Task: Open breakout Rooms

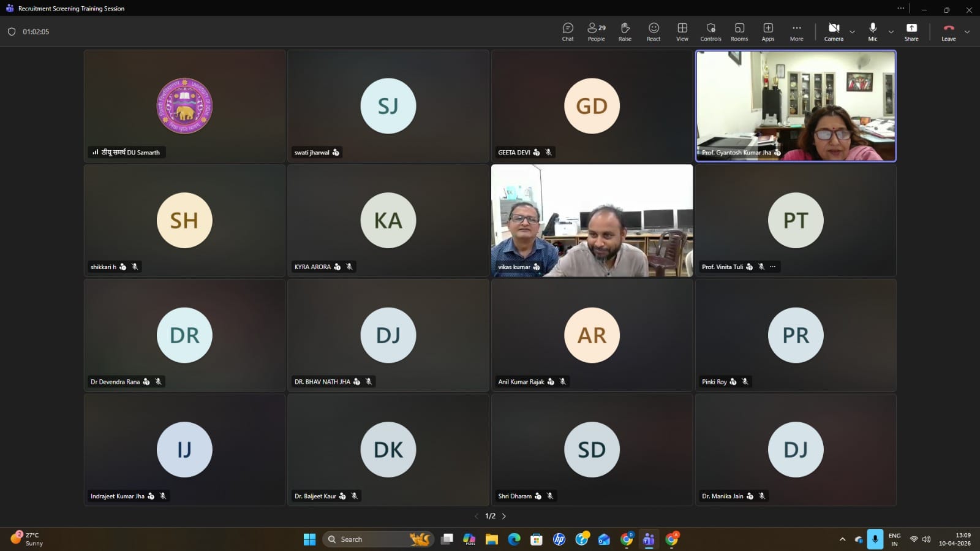Action: 739,32
